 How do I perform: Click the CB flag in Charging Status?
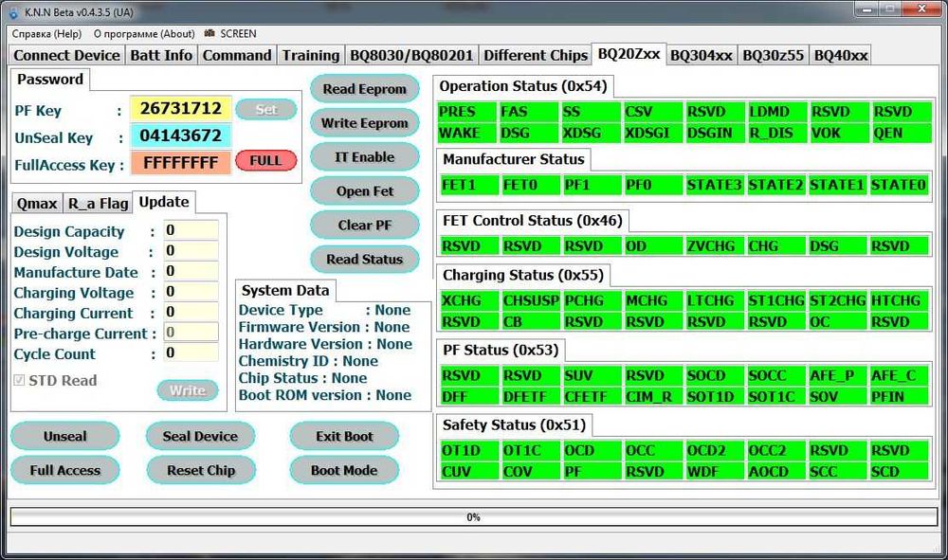point(531,322)
